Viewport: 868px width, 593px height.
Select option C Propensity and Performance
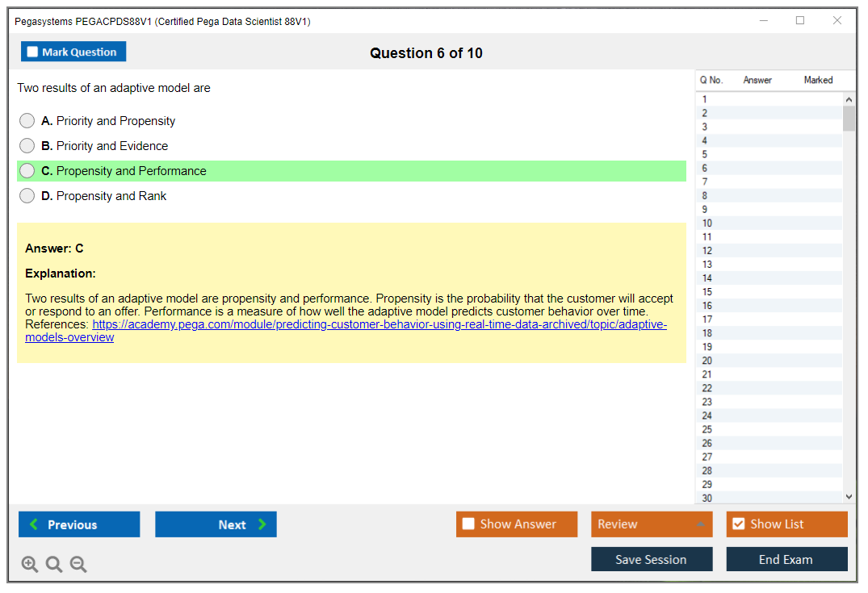click(x=27, y=171)
